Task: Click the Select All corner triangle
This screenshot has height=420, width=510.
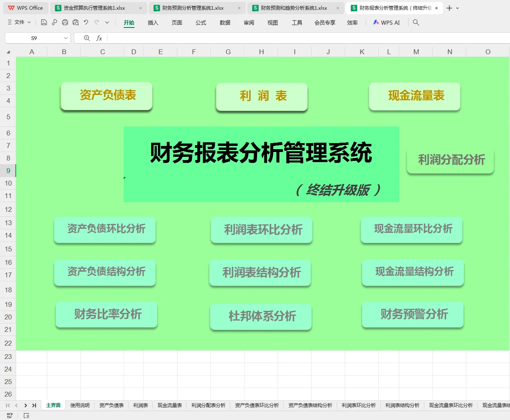Action: 8,52
